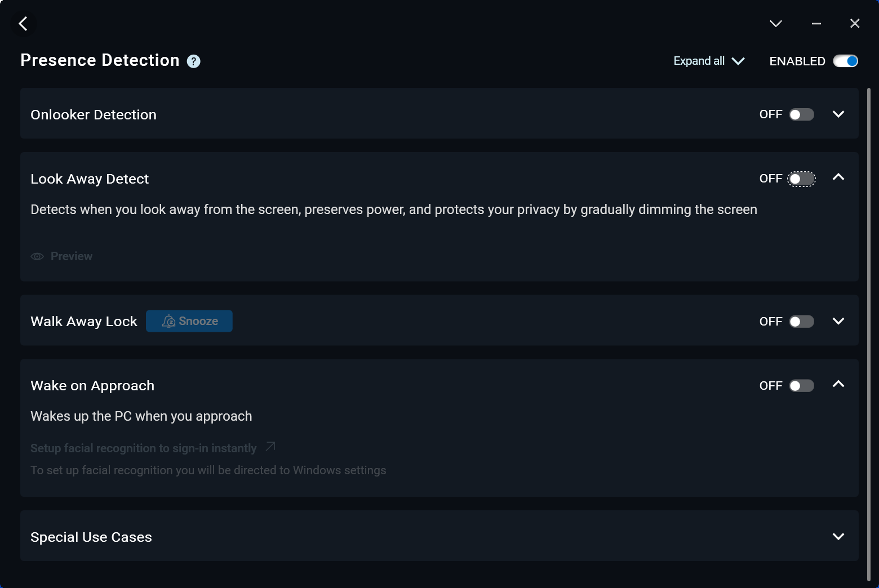Open Setup facial recognition link
The height and width of the screenshot is (588, 879).
144,448
